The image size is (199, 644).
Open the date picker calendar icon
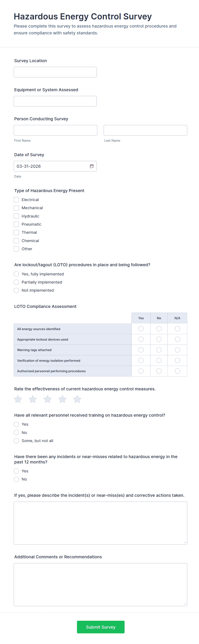(x=92, y=166)
